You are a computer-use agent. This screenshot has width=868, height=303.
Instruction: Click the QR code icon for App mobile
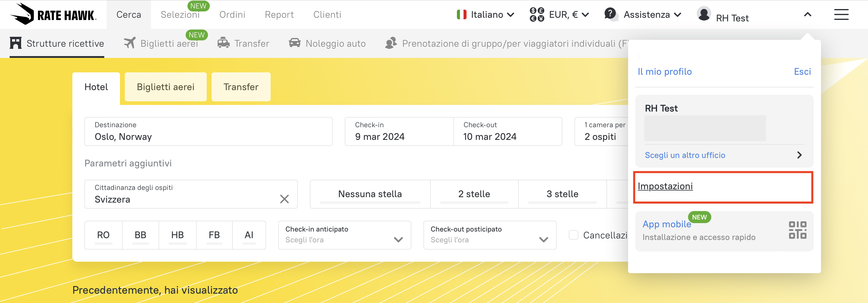click(797, 230)
